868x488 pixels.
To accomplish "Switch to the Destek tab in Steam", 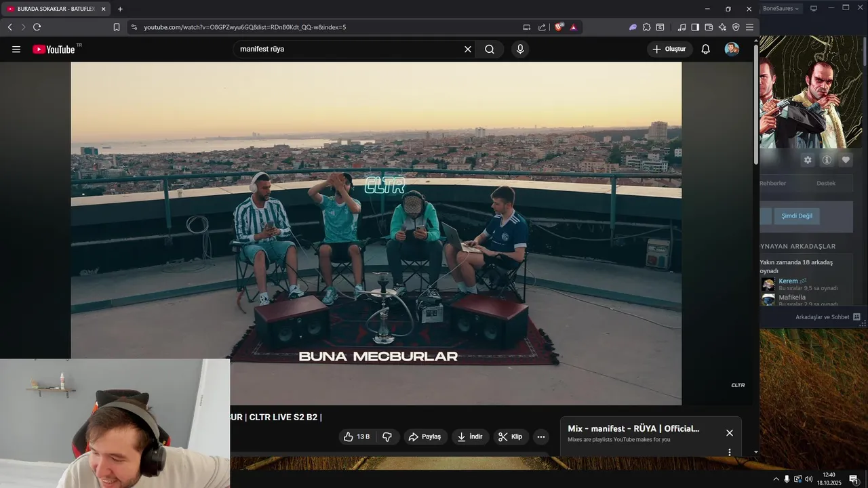I will [826, 183].
